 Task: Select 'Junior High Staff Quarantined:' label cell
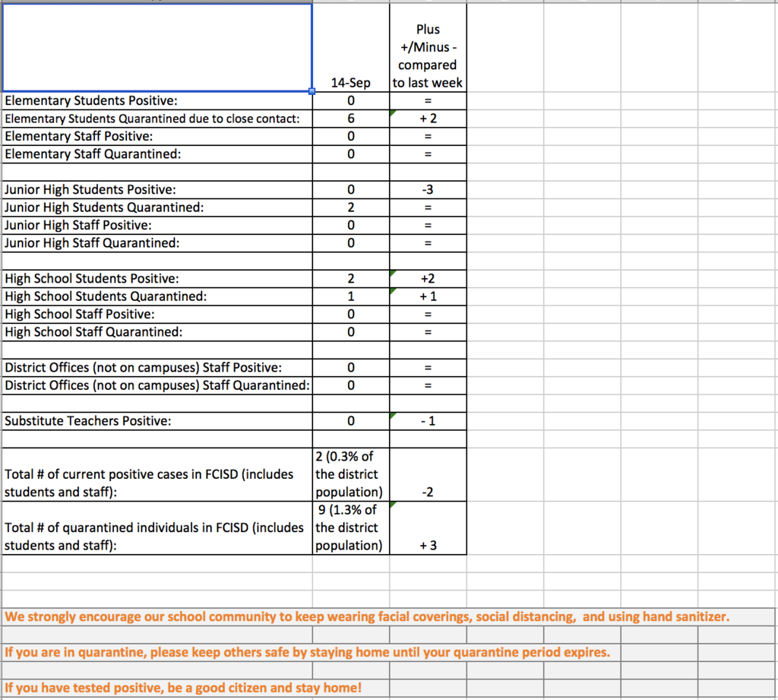click(157, 243)
